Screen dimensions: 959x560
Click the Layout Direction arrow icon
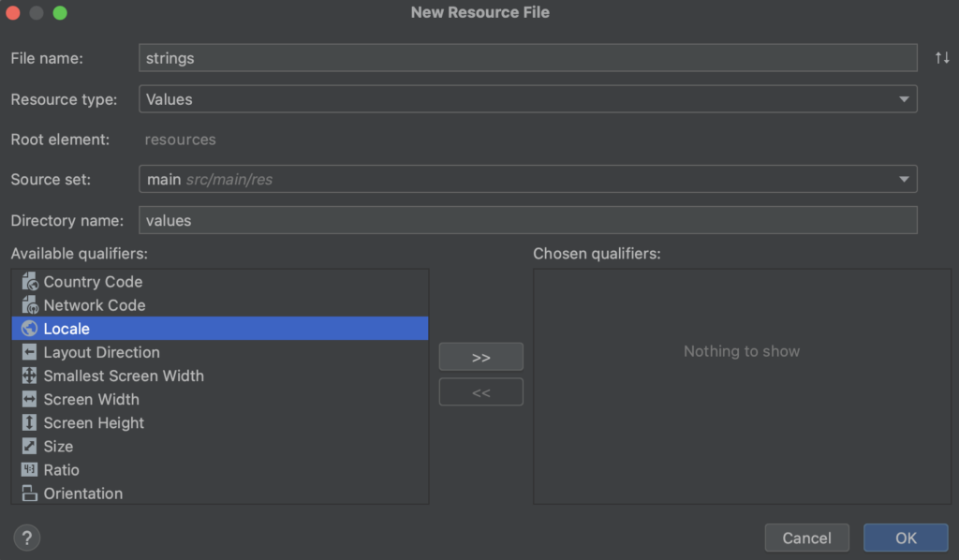(x=29, y=352)
